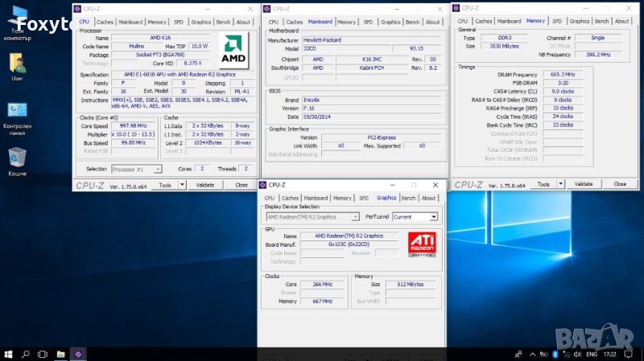Click the CPU-Z icon in the taskbar
Screen dimensions: 644x361
78,354
